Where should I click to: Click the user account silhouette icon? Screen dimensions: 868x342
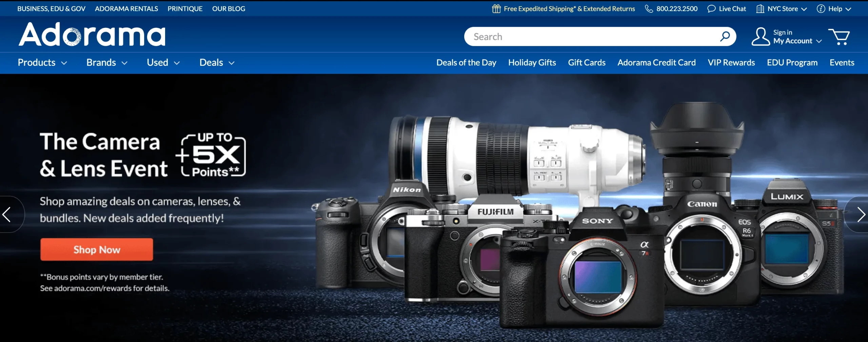[760, 36]
